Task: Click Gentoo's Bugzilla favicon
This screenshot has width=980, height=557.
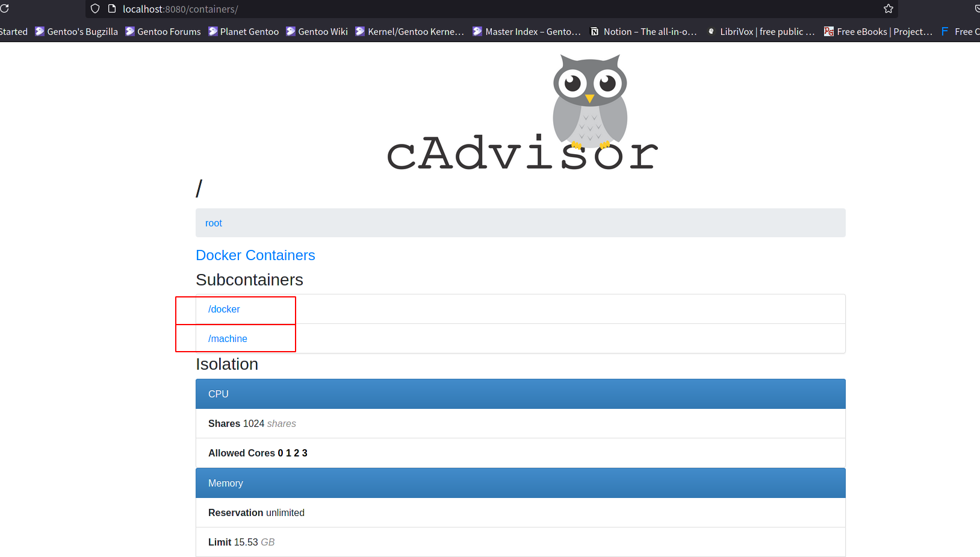Action: click(40, 31)
